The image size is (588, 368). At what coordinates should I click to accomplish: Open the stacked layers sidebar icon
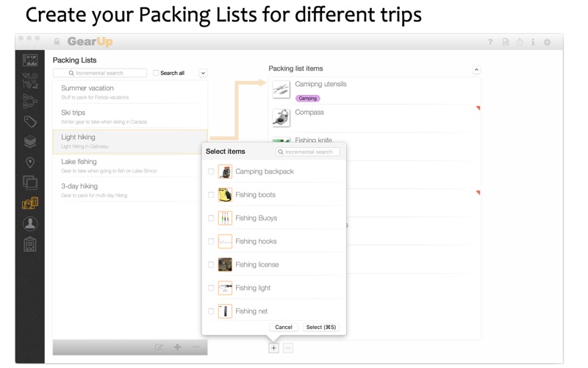pyautogui.click(x=30, y=141)
